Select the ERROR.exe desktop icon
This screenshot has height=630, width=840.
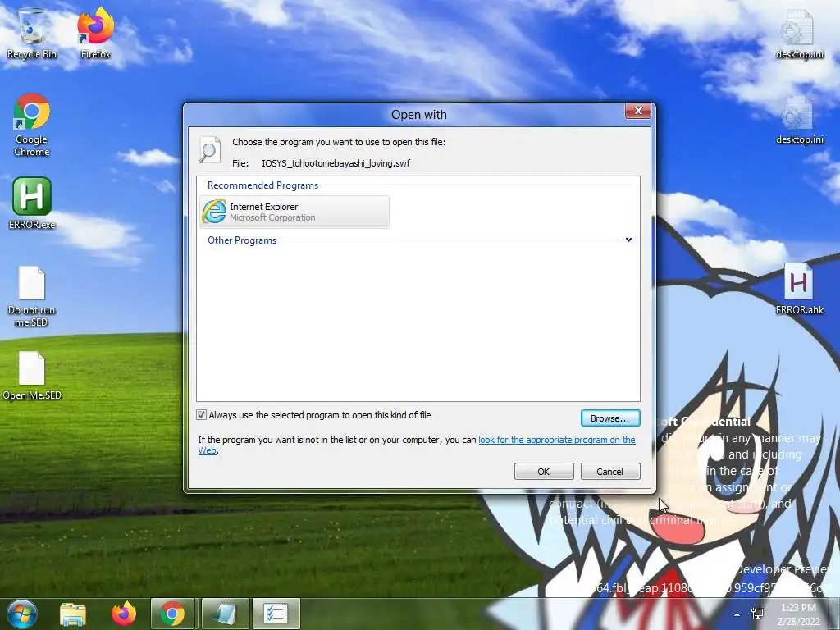[32, 203]
